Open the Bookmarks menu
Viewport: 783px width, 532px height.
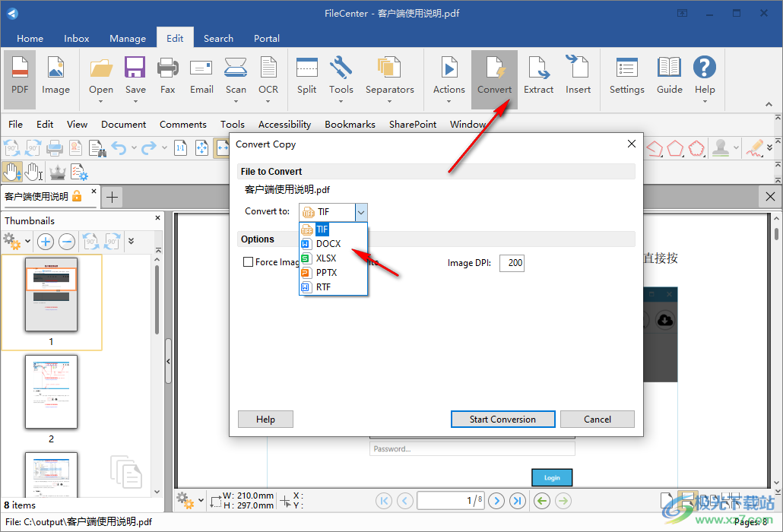(350, 125)
